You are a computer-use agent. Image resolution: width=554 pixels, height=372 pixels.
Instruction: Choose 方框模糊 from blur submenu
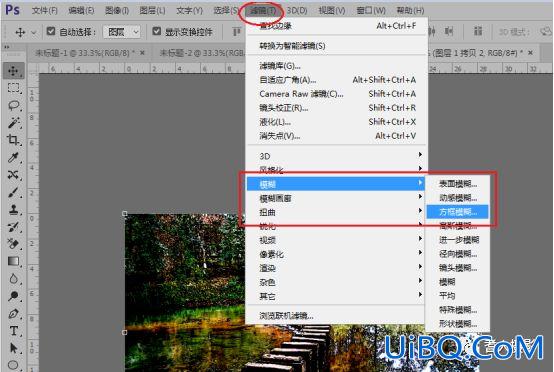click(x=458, y=212)
